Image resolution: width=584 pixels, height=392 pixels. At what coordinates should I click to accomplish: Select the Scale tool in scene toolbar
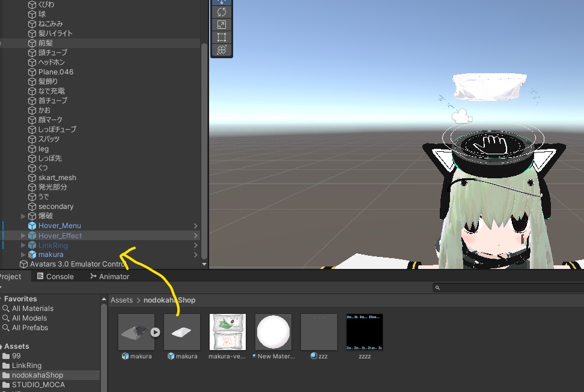[222, 25]
